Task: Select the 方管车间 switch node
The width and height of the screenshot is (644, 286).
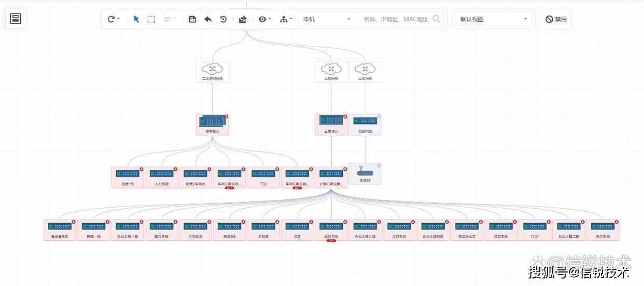Action: pos(399,229)
